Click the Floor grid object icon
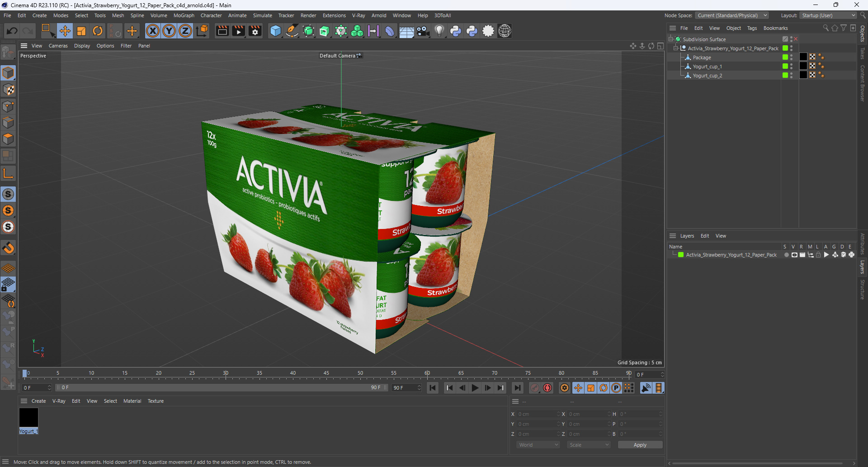868x467 pixels. pos(406,31)
